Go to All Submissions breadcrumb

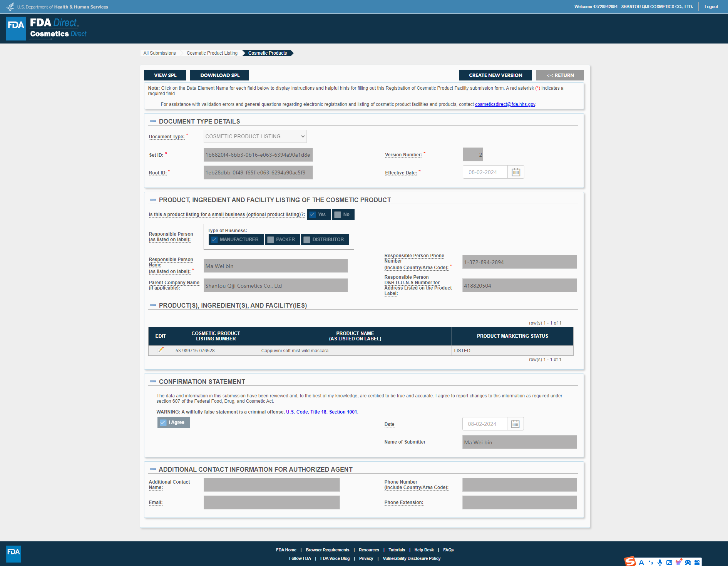tap(159, 53)
